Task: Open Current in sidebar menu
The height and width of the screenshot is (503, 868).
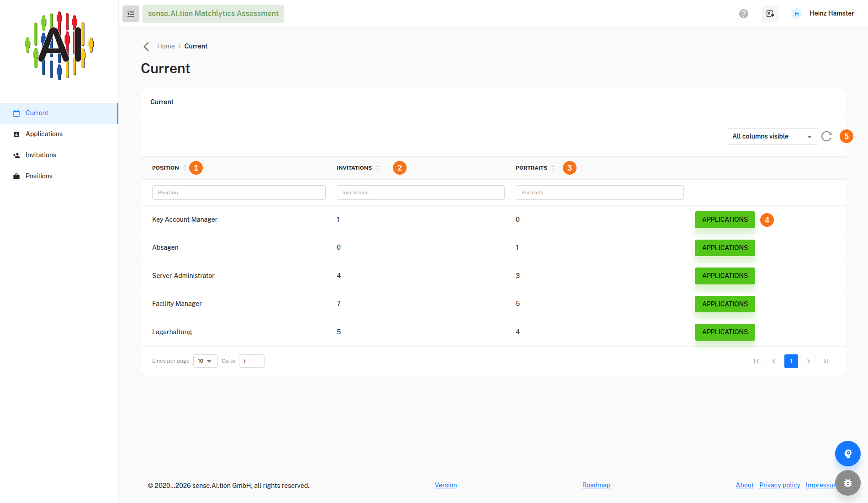Action: click(x=59, y=113)
